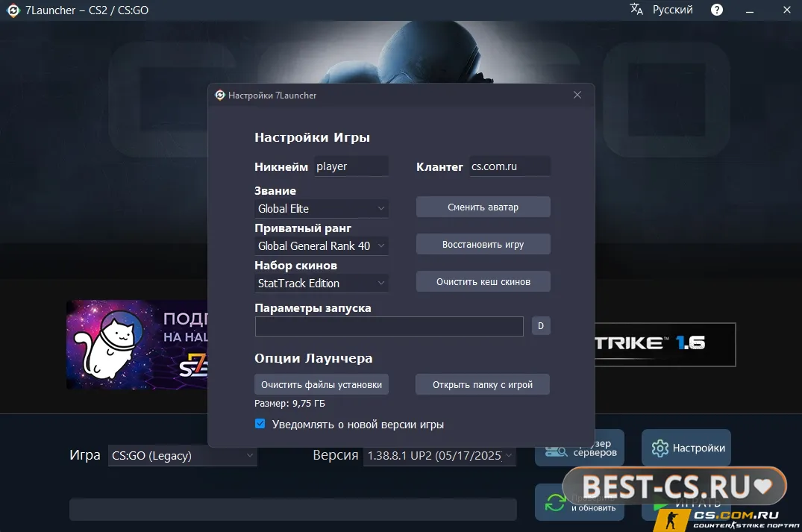Click Очистить кеш скинов button

[483, 282]
